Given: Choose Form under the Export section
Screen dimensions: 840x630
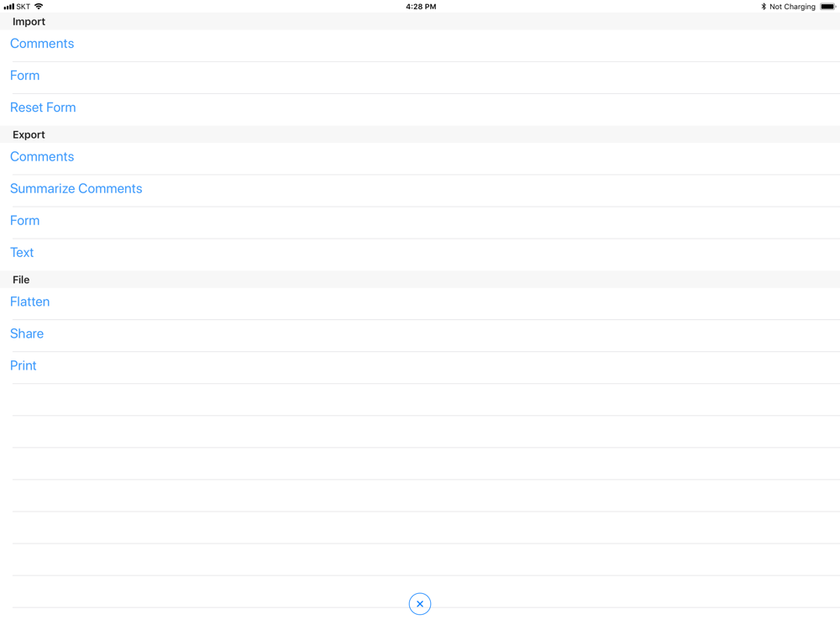Looking at the screenshot, I should pyautogui.click(x=420, y=221).
